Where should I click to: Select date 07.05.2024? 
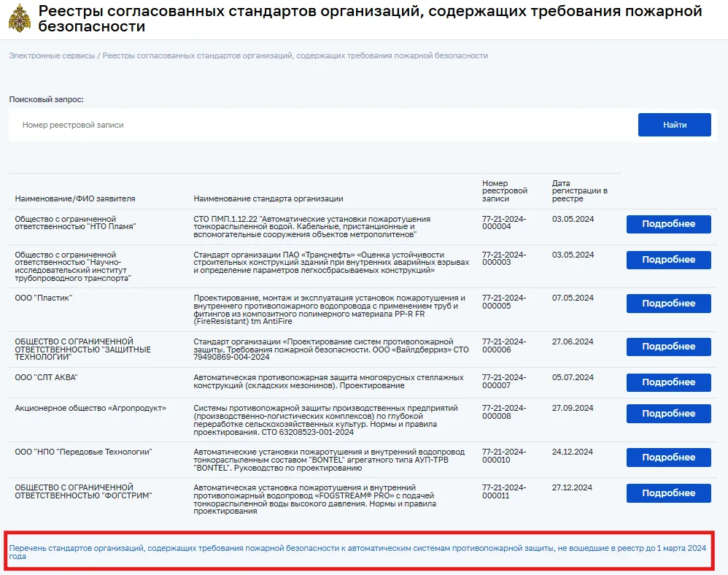coord(573,298)
